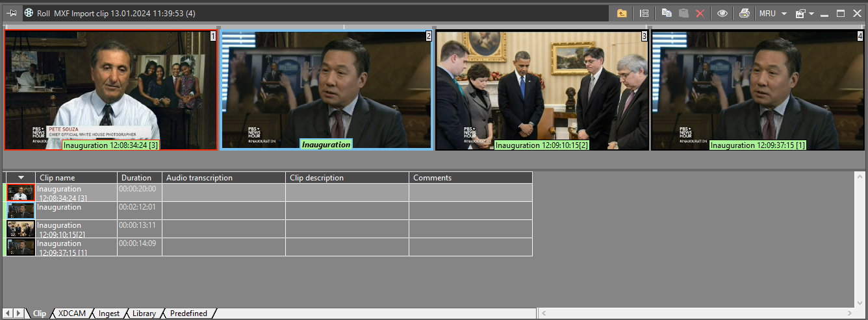Delete the clip with the red X icon
This screenshot has height=320, width=868.
click(700, 13)
